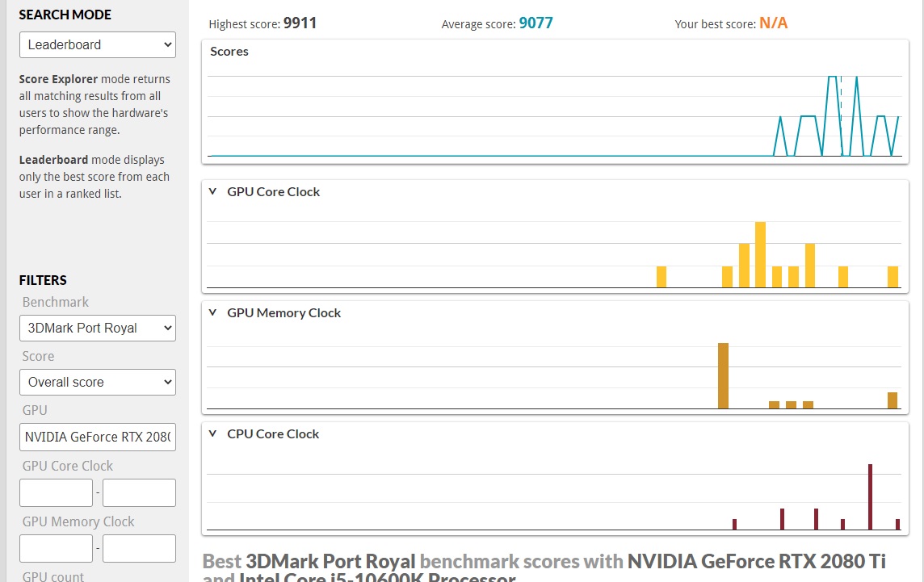Viewport: 924px width, 582px height.
Task: Click the Average score value 9077
Action: pyautogui.click(x=535, y=23)
